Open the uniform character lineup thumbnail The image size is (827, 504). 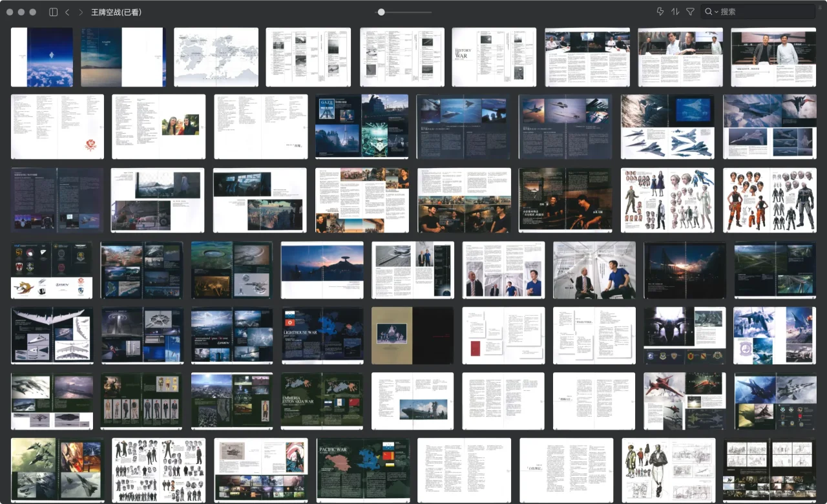141,401
